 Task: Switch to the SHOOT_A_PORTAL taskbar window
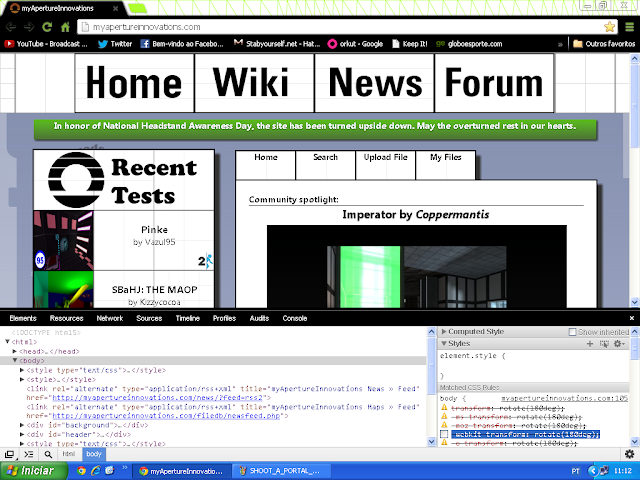point(281,471)
